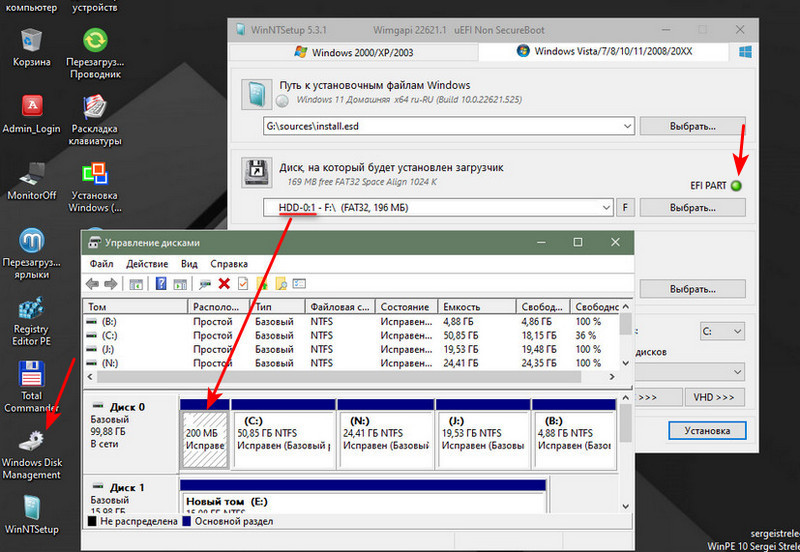Select the (N:) volume row in list
This screenshot has height=552, width=800.
(352, 363)
